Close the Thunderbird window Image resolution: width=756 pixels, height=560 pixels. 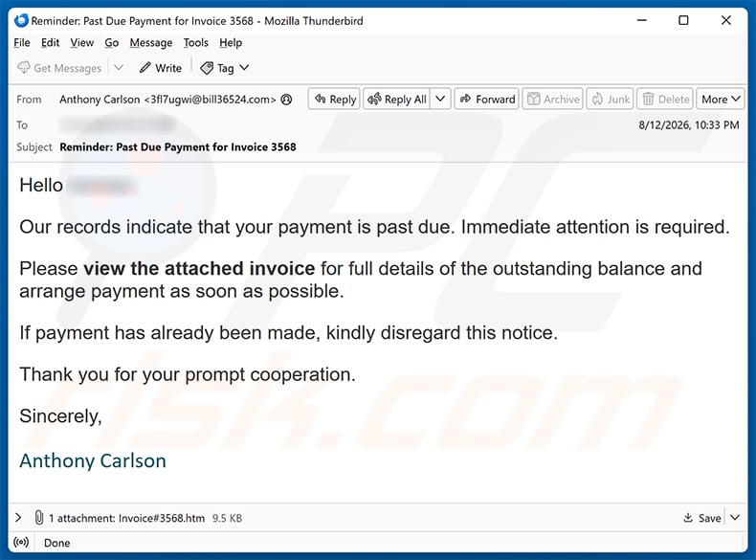pyautogui.click(x=726, y=20)
